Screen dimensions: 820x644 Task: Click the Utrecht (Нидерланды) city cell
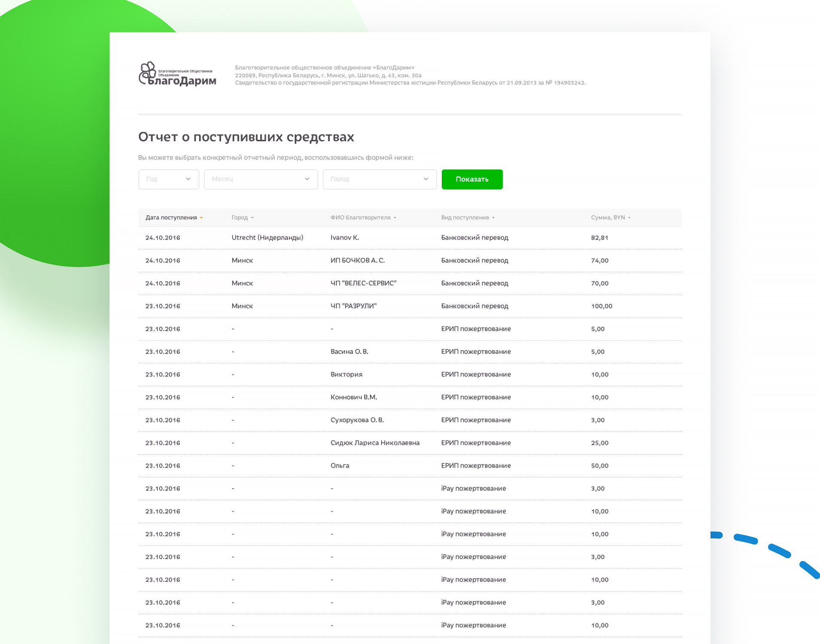[x=267, y=238]
